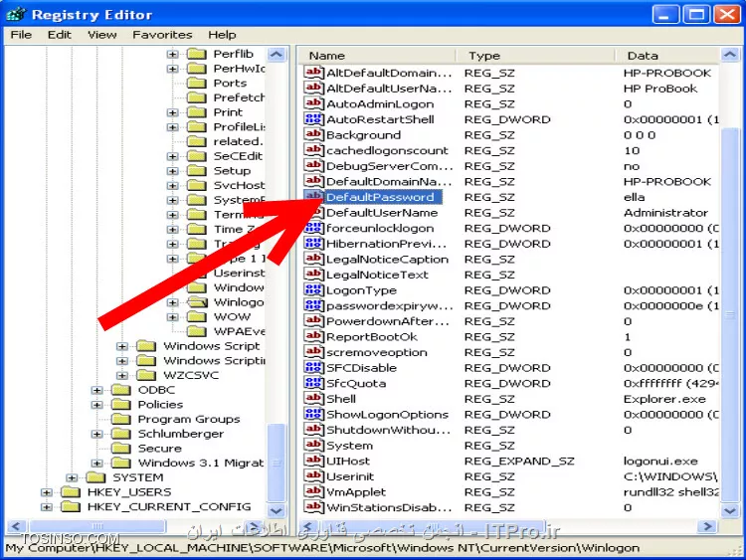Sort values by the Type column header
The width and height of the screenshot is (746, 560).
tap(535, 55)
